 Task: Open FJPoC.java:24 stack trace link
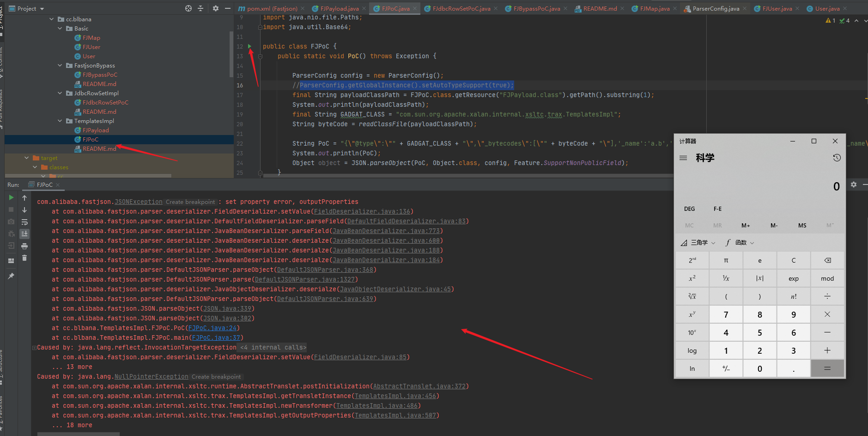[x=212, y=328]
